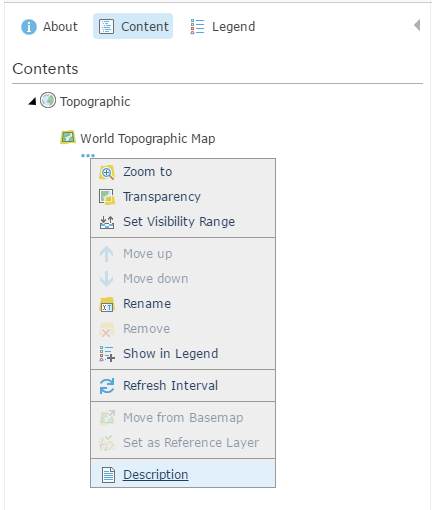Select the Content tab
432x510 pixels.
point(133,26)
